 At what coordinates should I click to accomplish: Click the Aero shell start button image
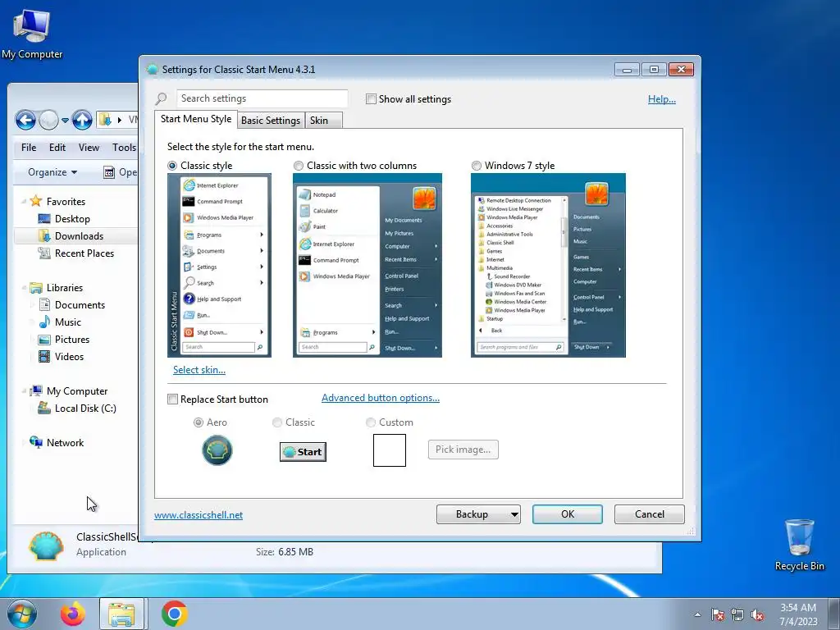(217, 450)
